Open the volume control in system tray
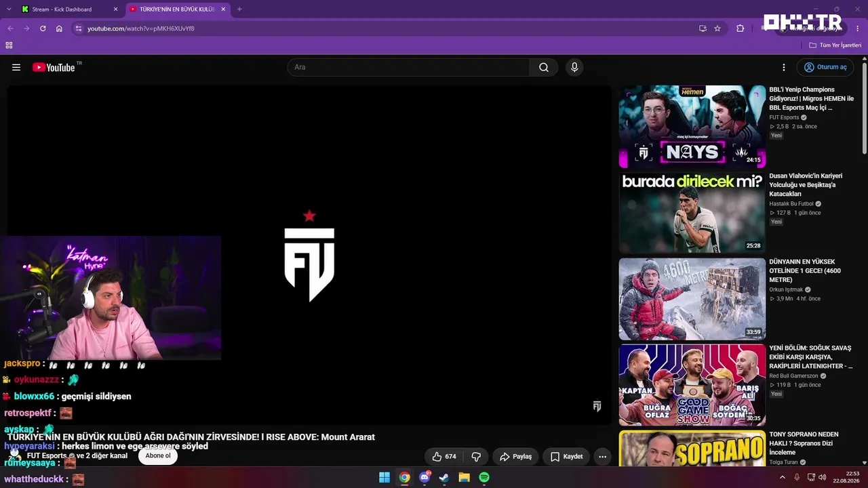Image resolution: width=868 pixels, height=488 pixels. tap(823, 477)
